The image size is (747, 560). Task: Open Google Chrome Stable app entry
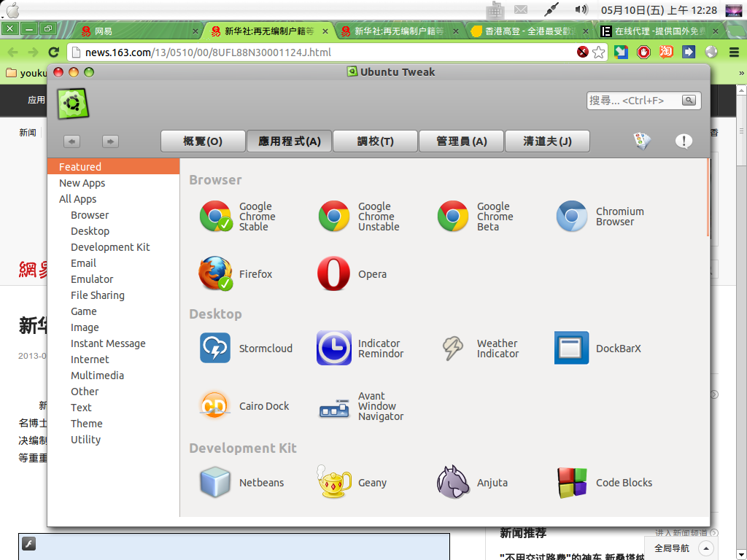coord(239,216)
